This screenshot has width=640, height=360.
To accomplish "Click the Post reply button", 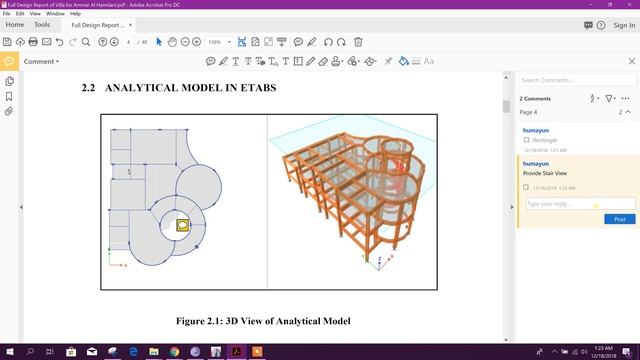I will pos(620,219).
